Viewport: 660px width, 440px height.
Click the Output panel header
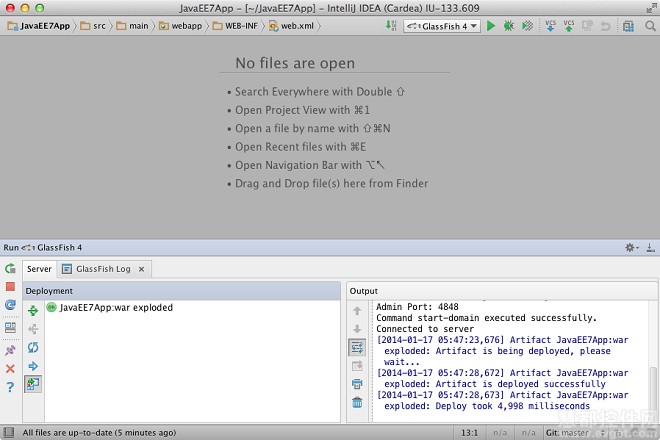point(502,291)
